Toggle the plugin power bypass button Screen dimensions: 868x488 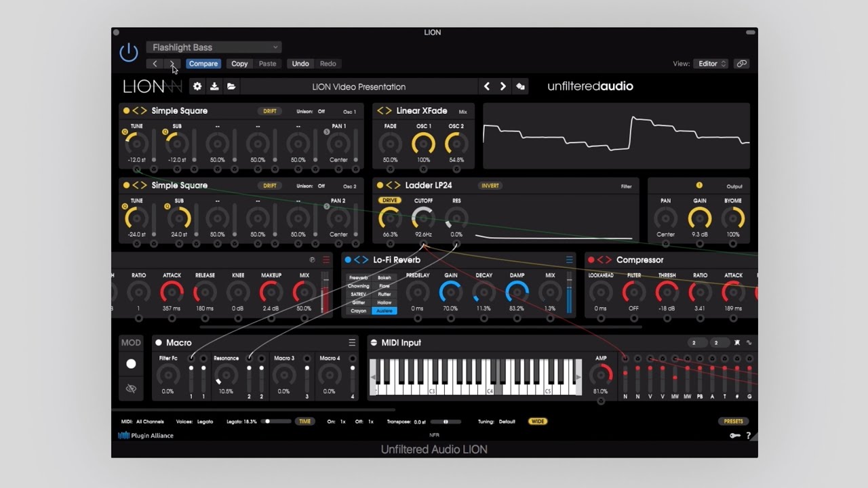coord(129,52)
